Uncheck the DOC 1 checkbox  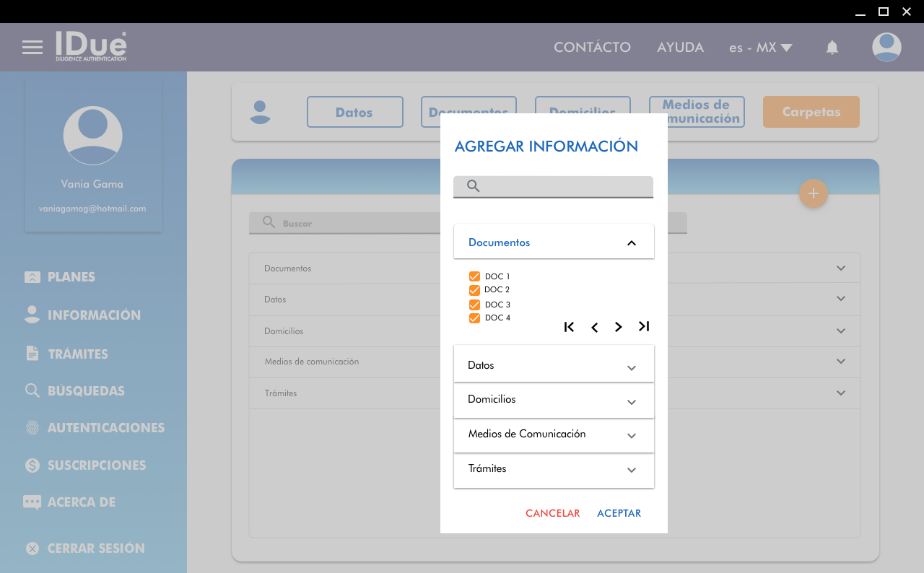coord(474,276)
